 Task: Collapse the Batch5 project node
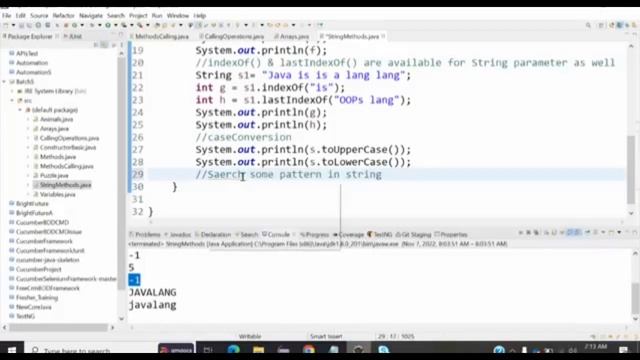click(x=4, y=82)
